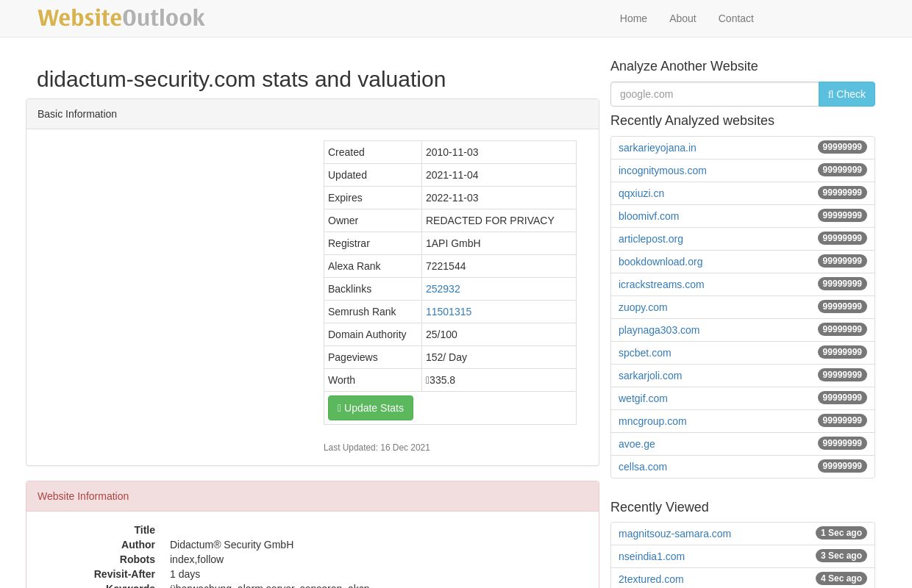Select the Updated date 2021-11-04
Image resolution: width=912 pixels, height=588 pixels.
point(452,175)
